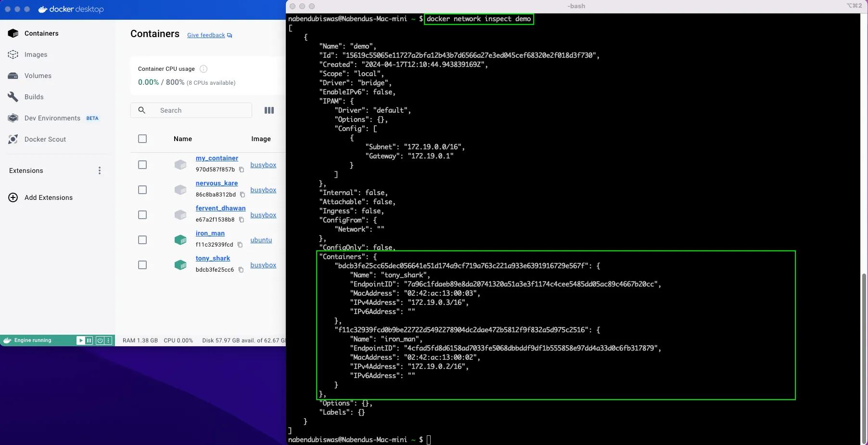This screenshot has height=445, width=868.
Task: Click the Docker Scout icon
Action: pos(13,139)
